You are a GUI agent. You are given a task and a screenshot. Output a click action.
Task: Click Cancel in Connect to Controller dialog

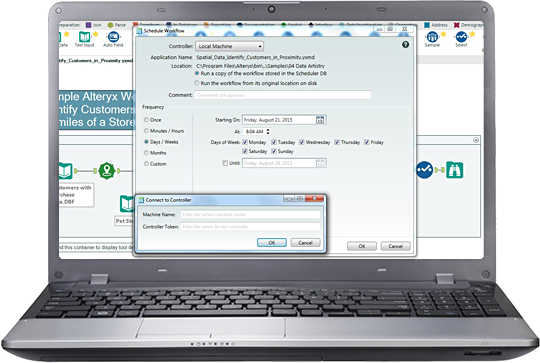(x=305, y=243)
